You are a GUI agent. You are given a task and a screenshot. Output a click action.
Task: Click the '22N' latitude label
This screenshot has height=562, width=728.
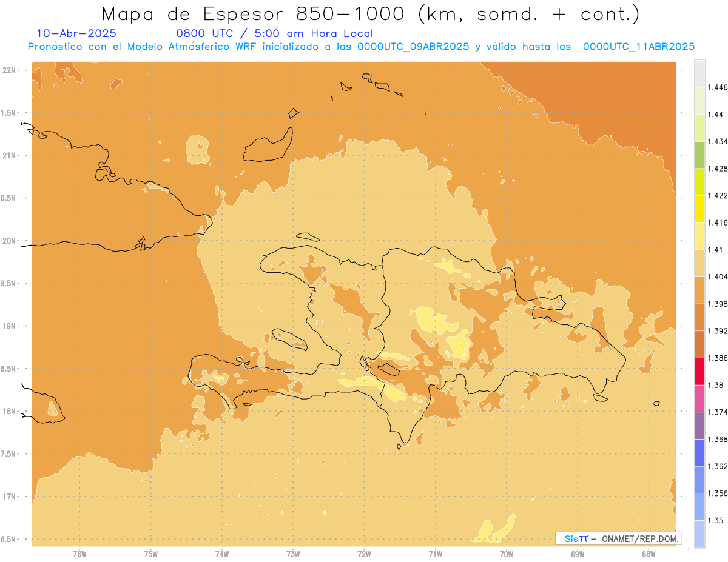click(10, 70)
